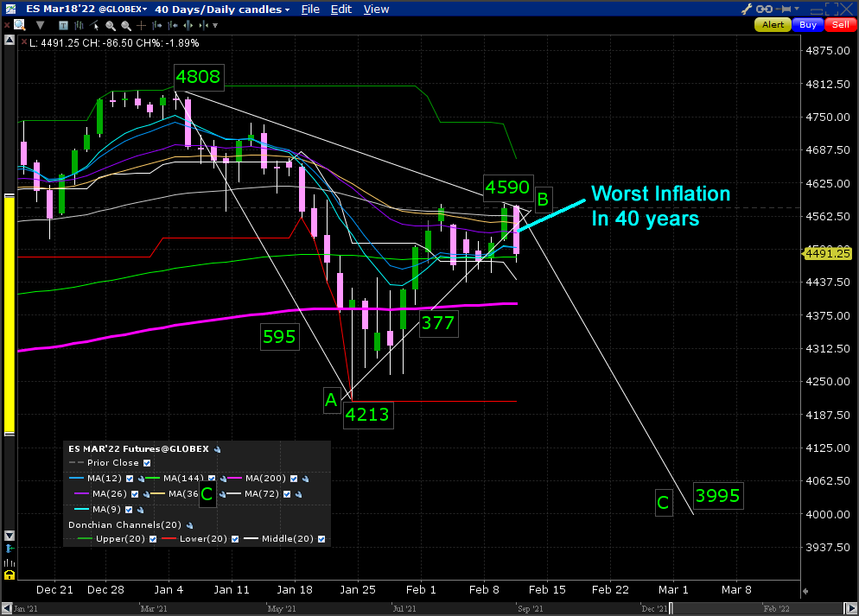Uncheck the Prior Close checkbox
This screenshot has height=616, width=859.
point(147,463)
